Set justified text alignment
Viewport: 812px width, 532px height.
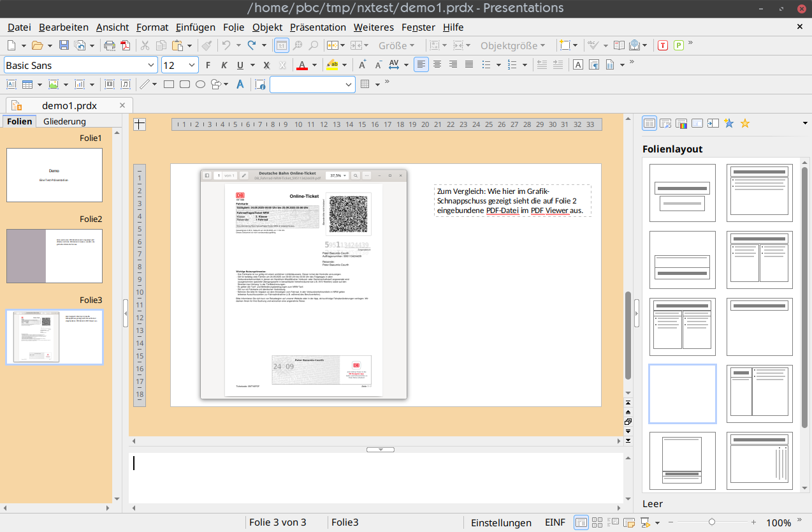click(469, 64)
